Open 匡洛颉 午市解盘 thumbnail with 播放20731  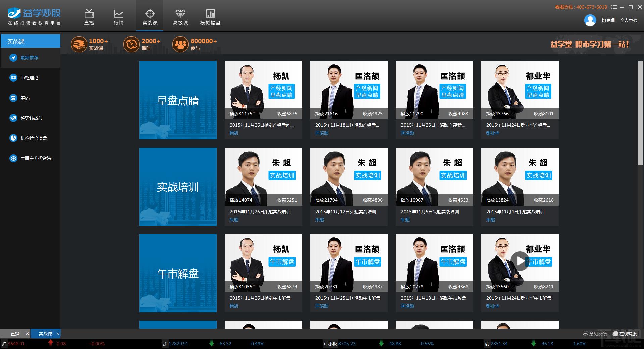pyautogui.click(x=349, y=263)
